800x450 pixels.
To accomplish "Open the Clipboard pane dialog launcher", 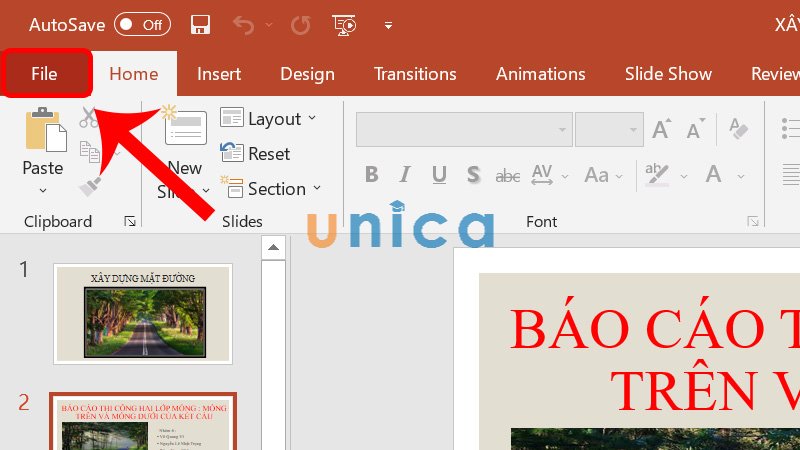I will pos(129,221).
